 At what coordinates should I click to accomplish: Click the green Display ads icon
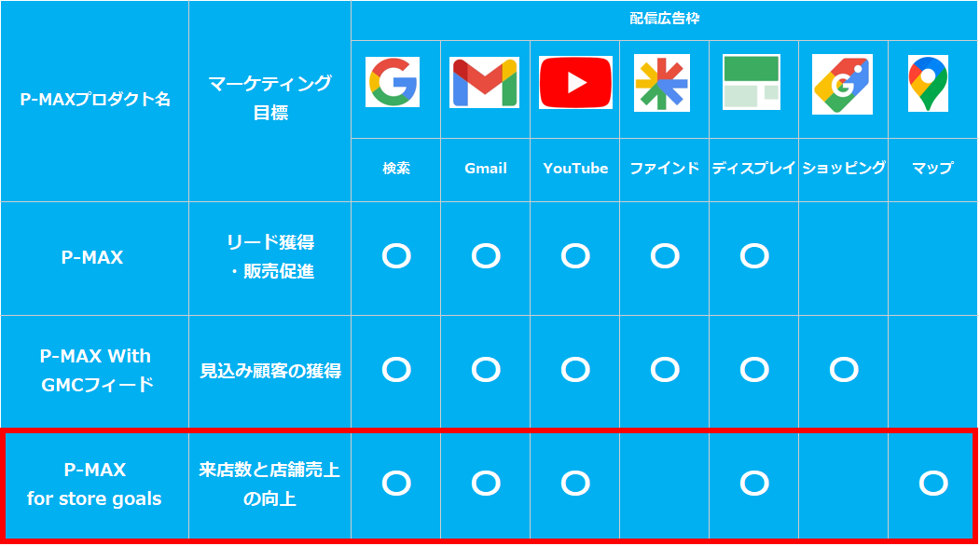pyautogui.click(x=752, y=82)
